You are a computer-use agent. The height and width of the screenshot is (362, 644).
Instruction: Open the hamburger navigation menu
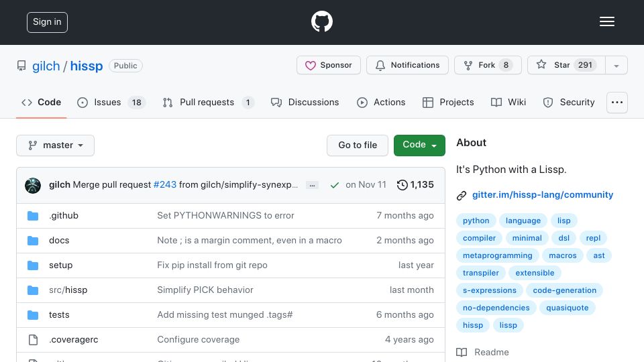coord(606,21)
